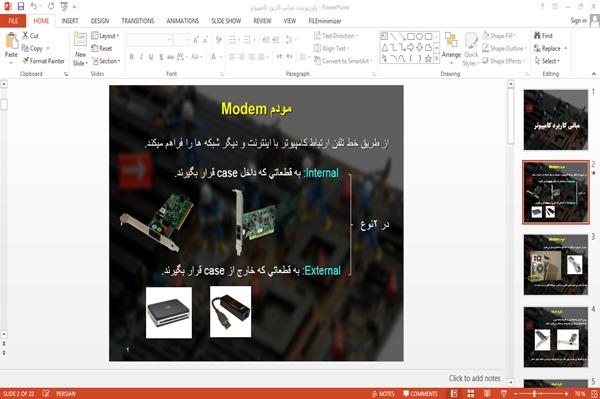Click the zoom slider handle

point(535,393)
